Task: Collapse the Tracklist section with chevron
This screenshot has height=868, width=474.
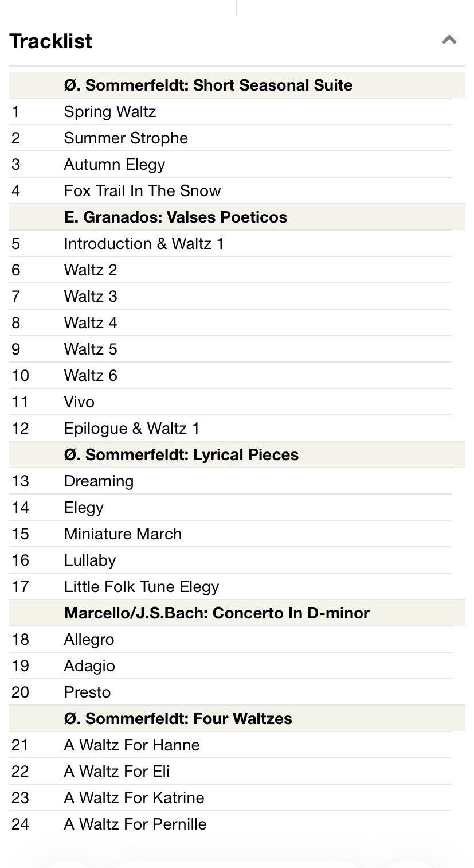Action: (x=449, y=40)
